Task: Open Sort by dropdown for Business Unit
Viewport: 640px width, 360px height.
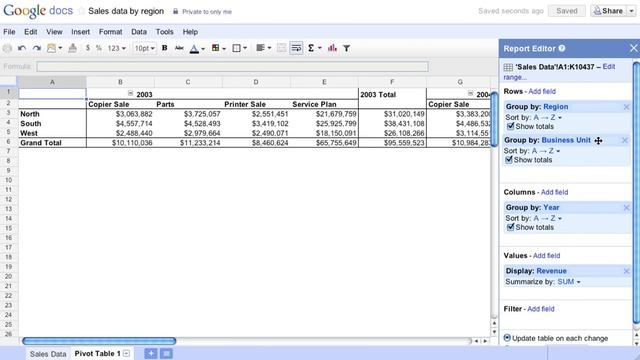Action: [x=546, y=151]
